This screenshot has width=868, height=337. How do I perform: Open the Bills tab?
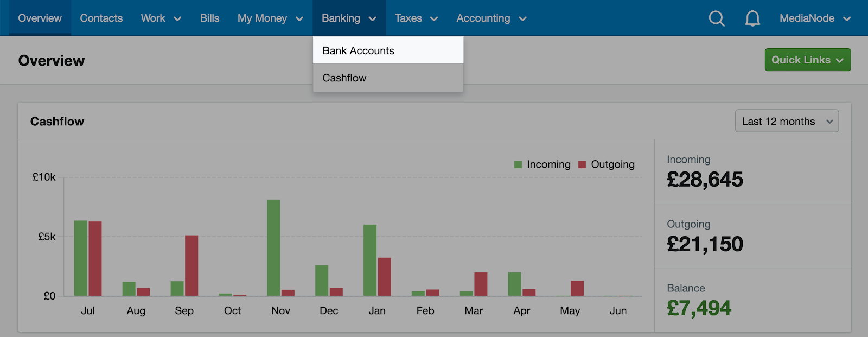[209, 18]
